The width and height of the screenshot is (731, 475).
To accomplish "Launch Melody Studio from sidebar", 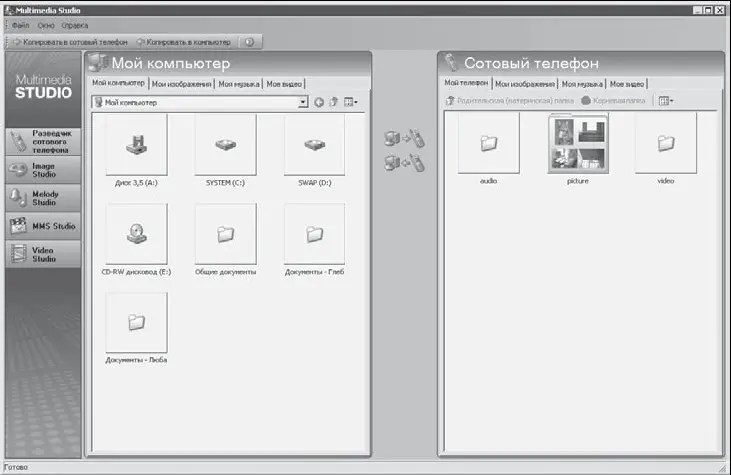I will (43, 198).
